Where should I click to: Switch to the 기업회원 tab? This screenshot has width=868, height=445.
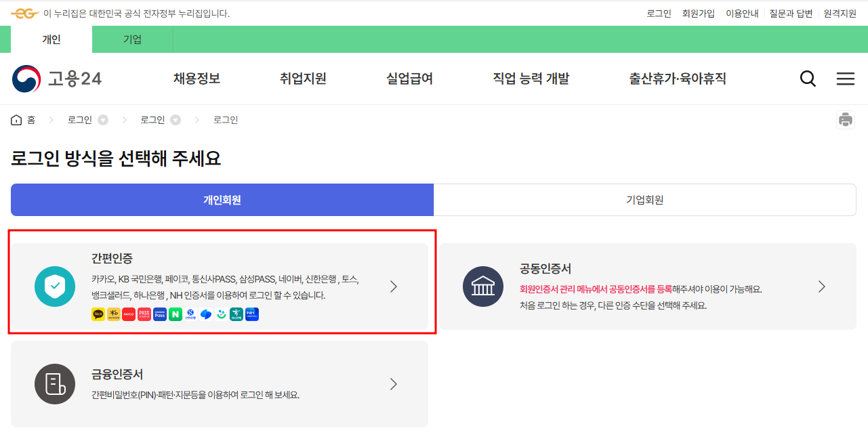click(642, 200)
